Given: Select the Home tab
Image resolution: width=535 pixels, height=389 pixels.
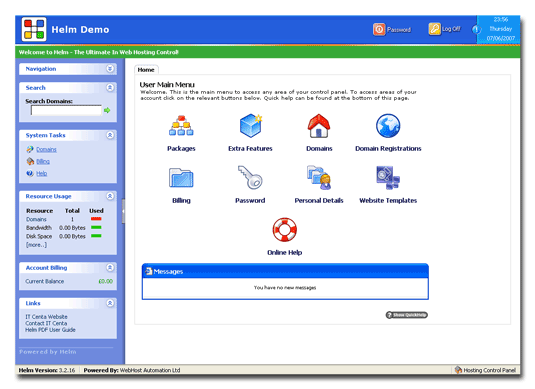Looking at the screenshot, I should 146,70.
